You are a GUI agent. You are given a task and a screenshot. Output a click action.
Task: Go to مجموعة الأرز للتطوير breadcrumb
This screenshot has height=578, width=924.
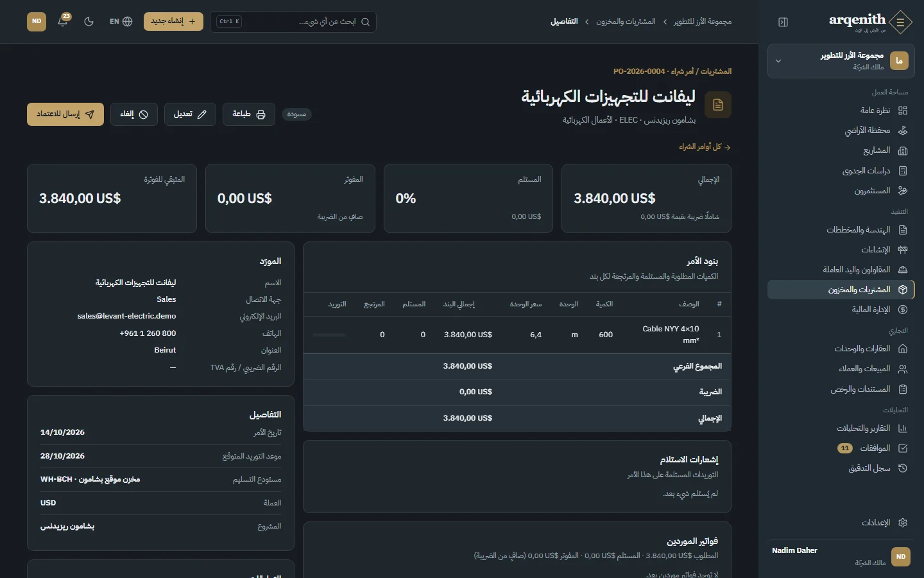(703, 22)
